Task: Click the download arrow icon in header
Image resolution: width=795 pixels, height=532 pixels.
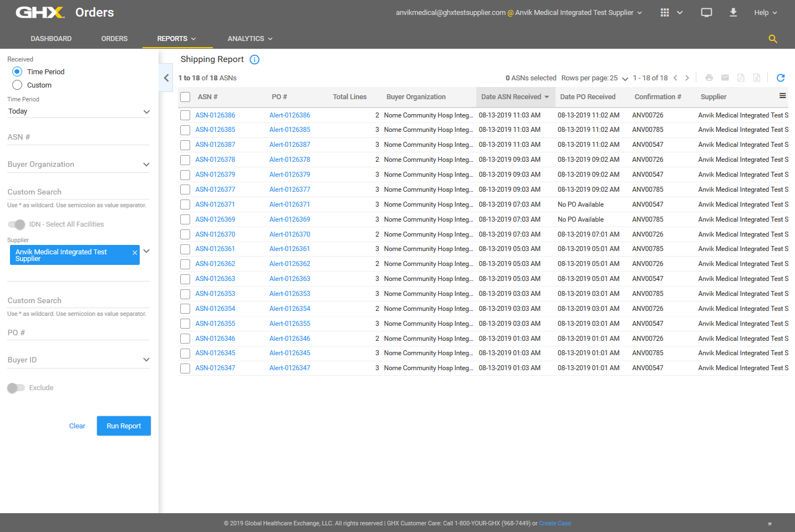Action: [733, 13]
